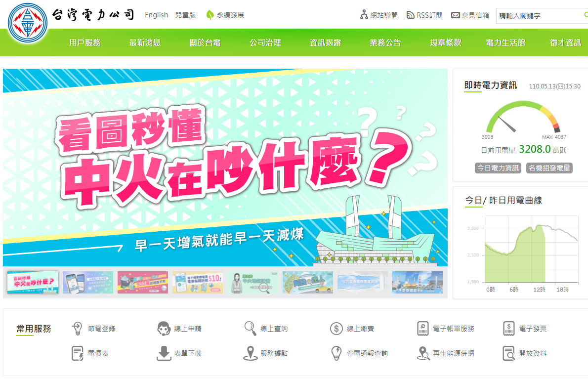Switch to the English site version
Screen dimensions: 588x379
coord(156,15)
